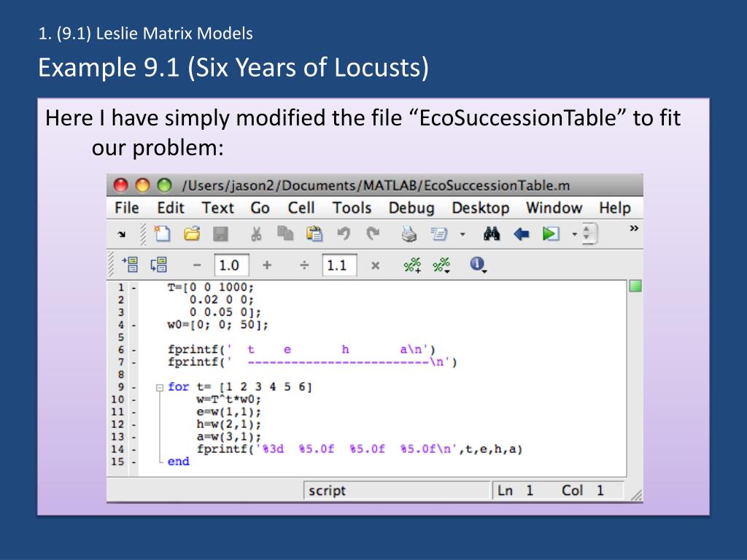
Task: Undock toolbar with small arrow icon
Action: (x=122, y=234)
